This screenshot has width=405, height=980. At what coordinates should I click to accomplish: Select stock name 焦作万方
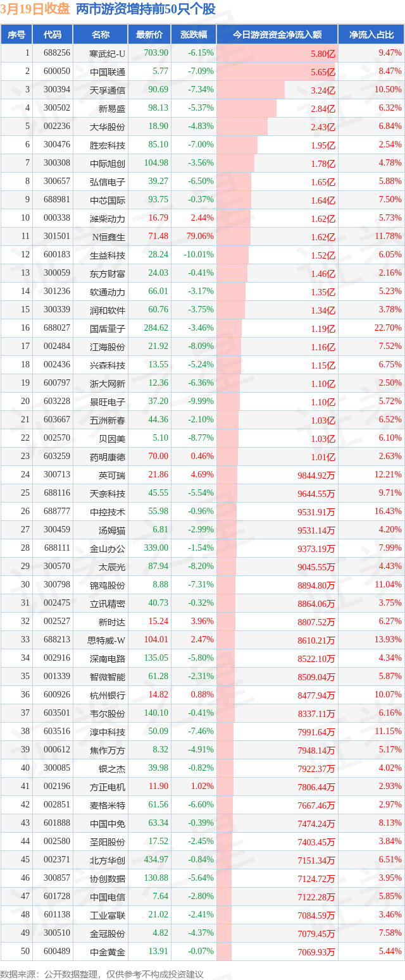click(108, 750)
